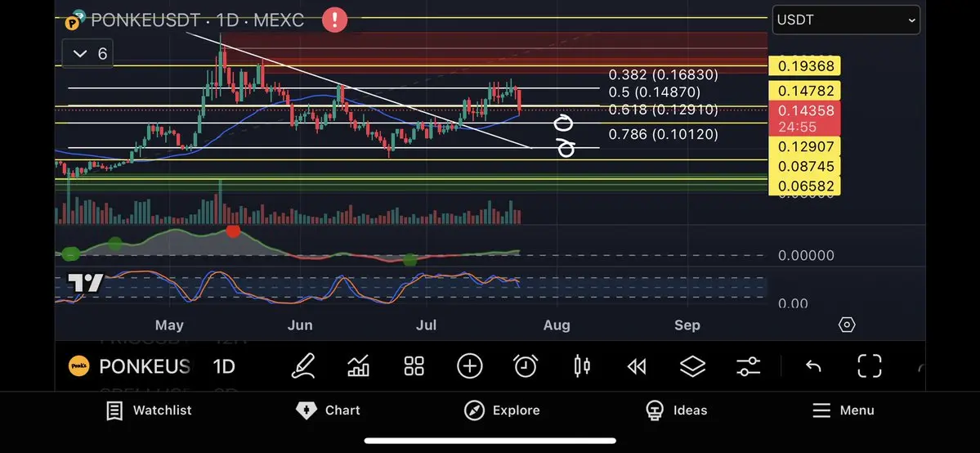Select the red dot on the oscillator
The image size is (980, 453).
(x=233, y=231)
